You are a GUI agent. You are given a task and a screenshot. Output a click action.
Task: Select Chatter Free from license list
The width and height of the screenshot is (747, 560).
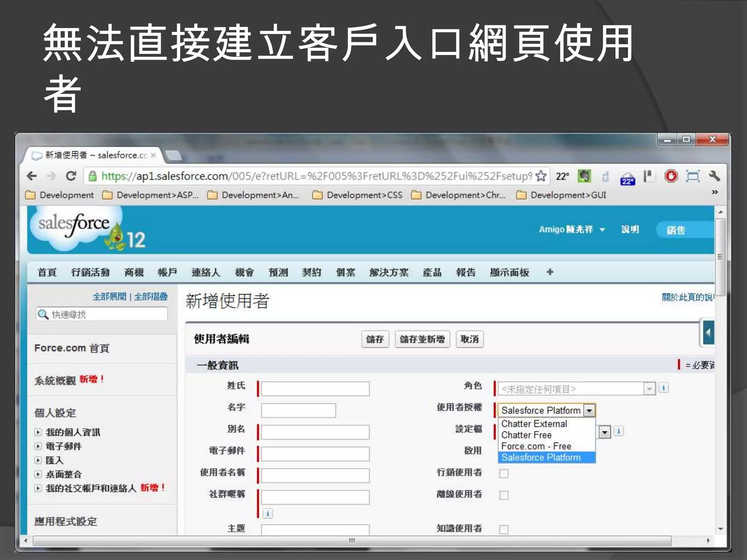pos(526,435)
